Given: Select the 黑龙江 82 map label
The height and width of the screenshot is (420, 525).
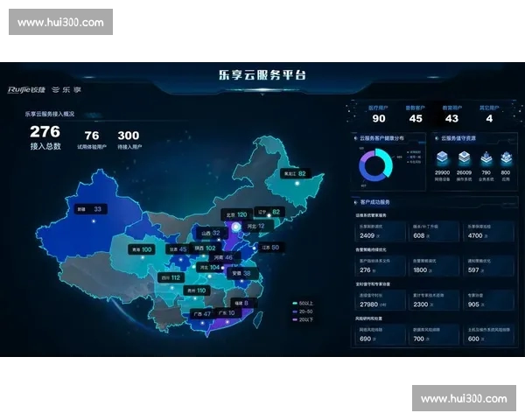Looking at the screenshot, I should (296, 173).
